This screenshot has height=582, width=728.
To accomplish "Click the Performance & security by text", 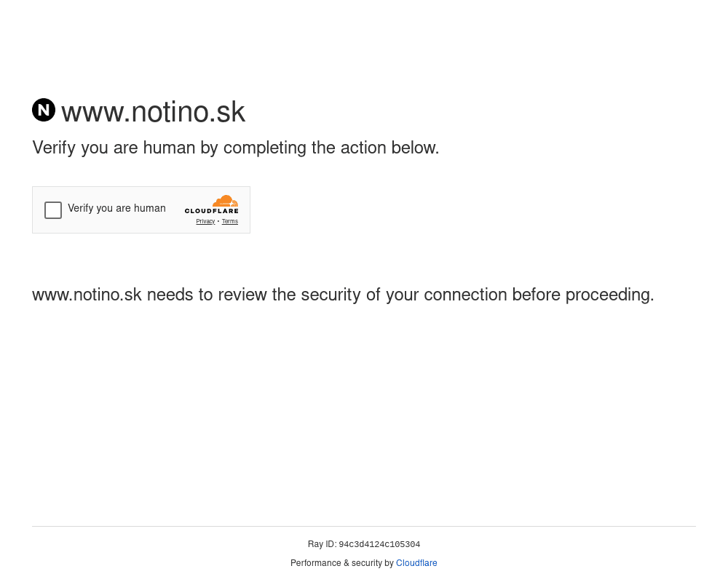I will [342, 563].
